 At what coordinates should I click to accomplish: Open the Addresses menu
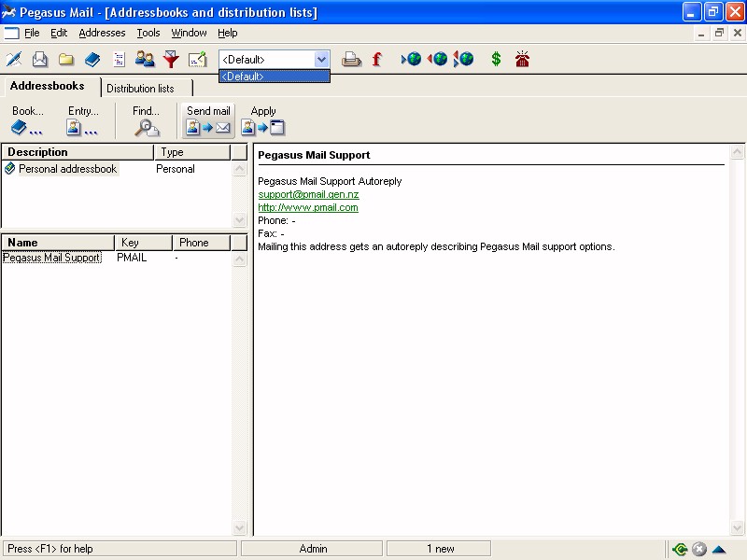click(x=102, y=33)
